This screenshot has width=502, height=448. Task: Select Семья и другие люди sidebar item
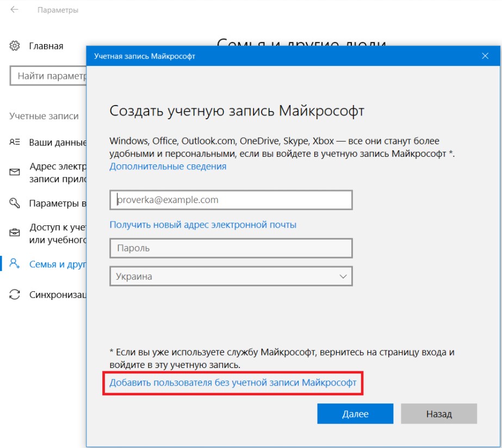(x=58, y=264)
